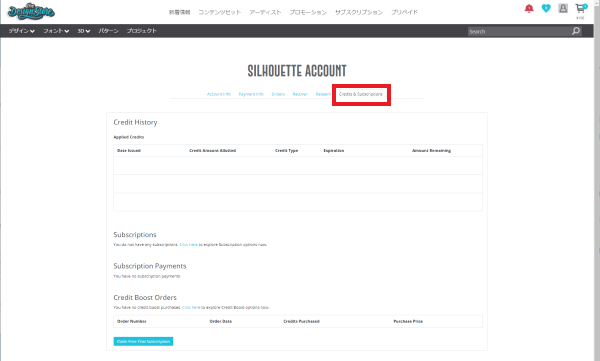The image size is (600, 361).
Task: Click the Order Number column header
Action: (132, 322)
